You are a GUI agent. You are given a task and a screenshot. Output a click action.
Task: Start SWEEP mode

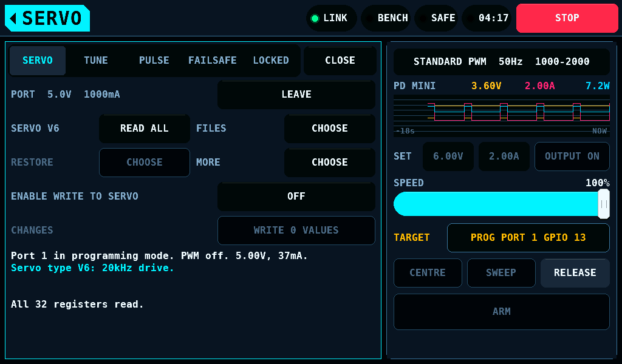501,273
